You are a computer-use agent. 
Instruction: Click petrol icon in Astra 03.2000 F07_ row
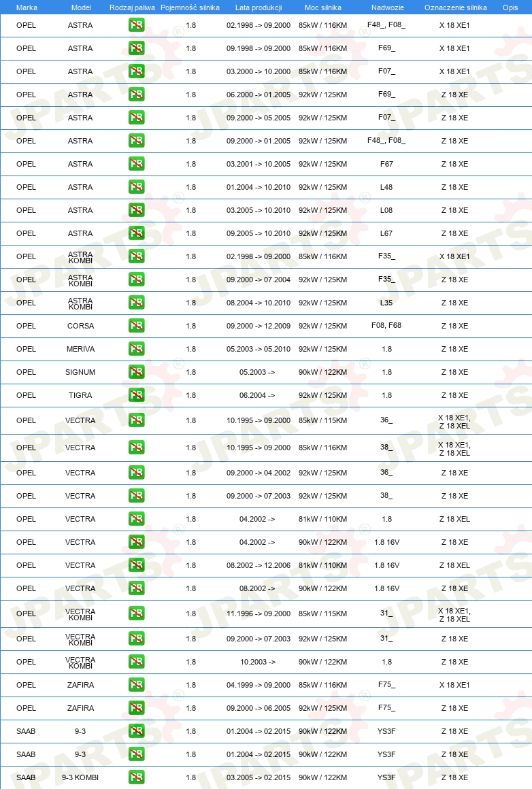136,71
